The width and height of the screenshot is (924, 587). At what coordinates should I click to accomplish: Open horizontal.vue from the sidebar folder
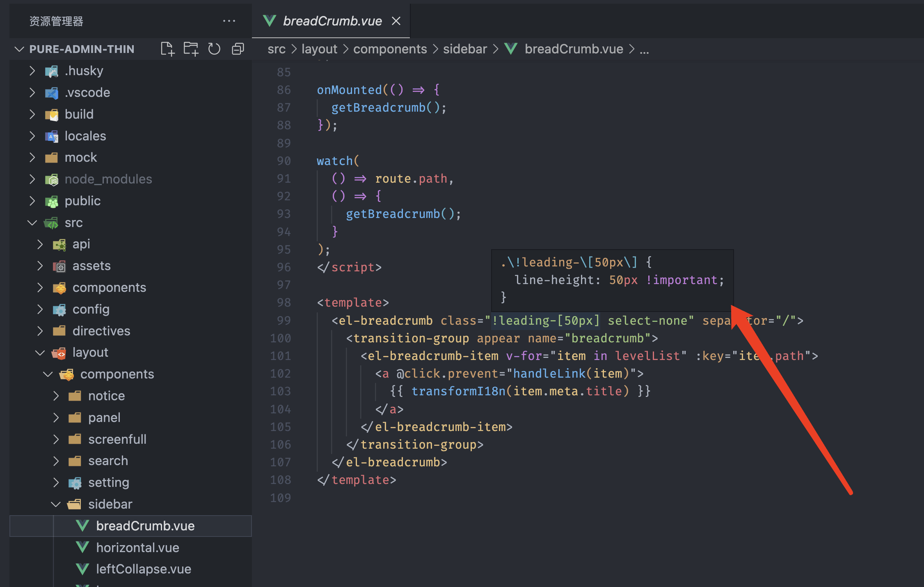[x=130, y=548]
